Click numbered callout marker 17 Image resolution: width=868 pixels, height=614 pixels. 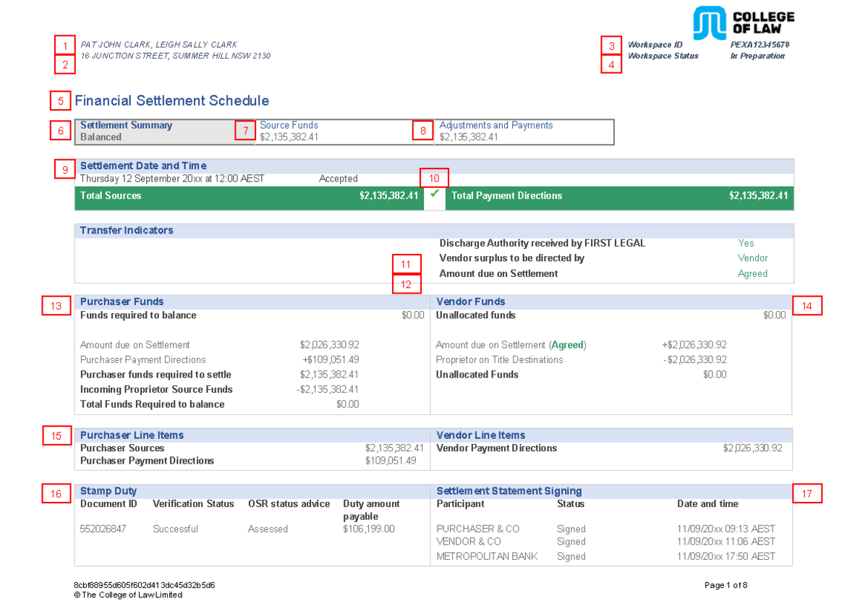tap(807, 494)
